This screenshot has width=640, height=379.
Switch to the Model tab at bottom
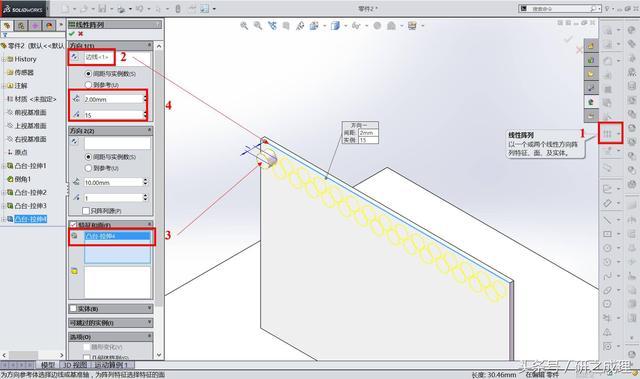48,365
